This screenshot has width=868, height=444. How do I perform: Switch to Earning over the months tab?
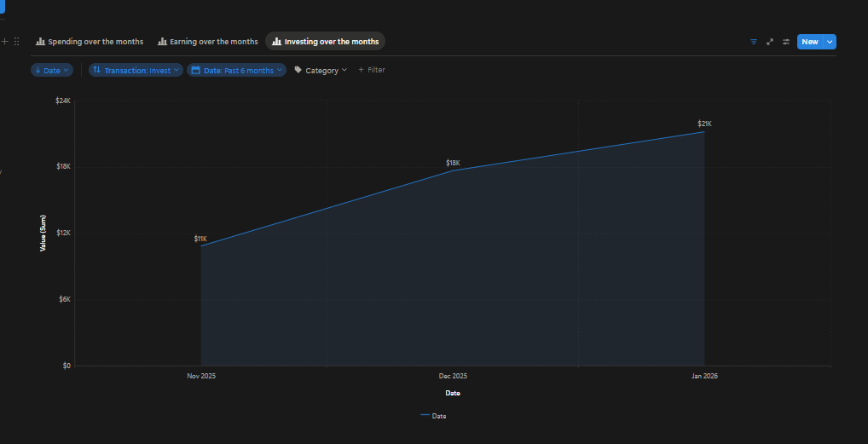[x=208, y=42]
